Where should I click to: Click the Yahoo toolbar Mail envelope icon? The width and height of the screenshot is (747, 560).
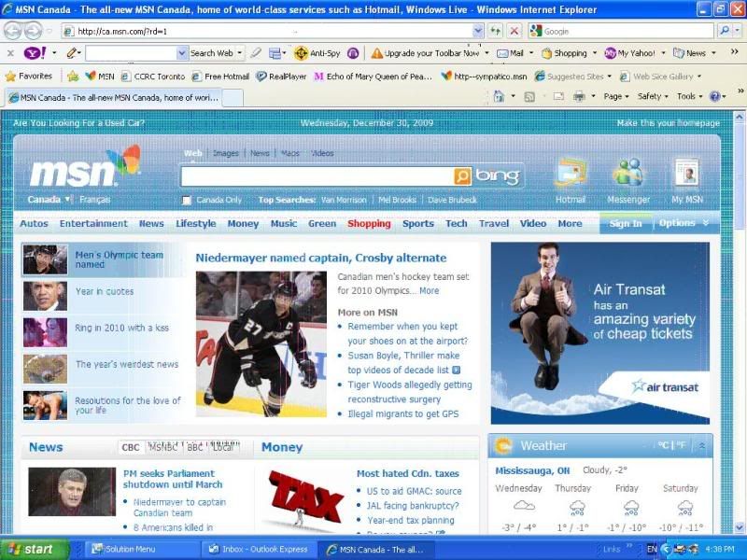502,53
